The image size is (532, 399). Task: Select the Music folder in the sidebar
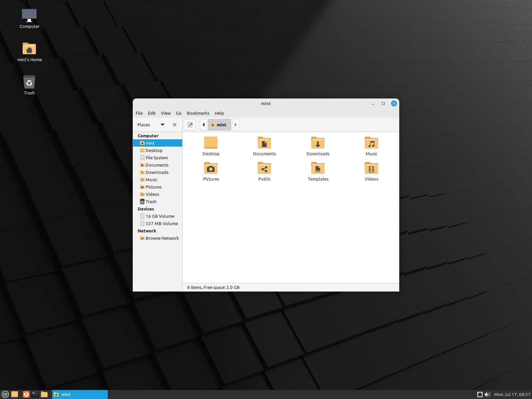point(151,180)
